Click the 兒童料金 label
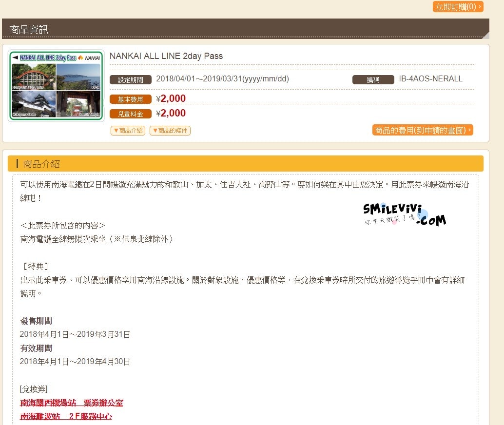This screenshot has width=504, height=425. pyautogui.click(x=131, y=114)
